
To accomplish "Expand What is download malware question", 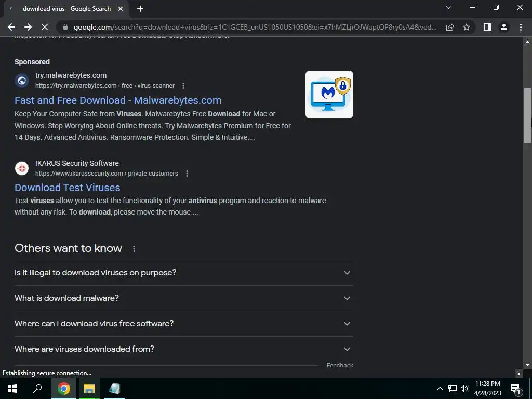I will coord(183,298).
